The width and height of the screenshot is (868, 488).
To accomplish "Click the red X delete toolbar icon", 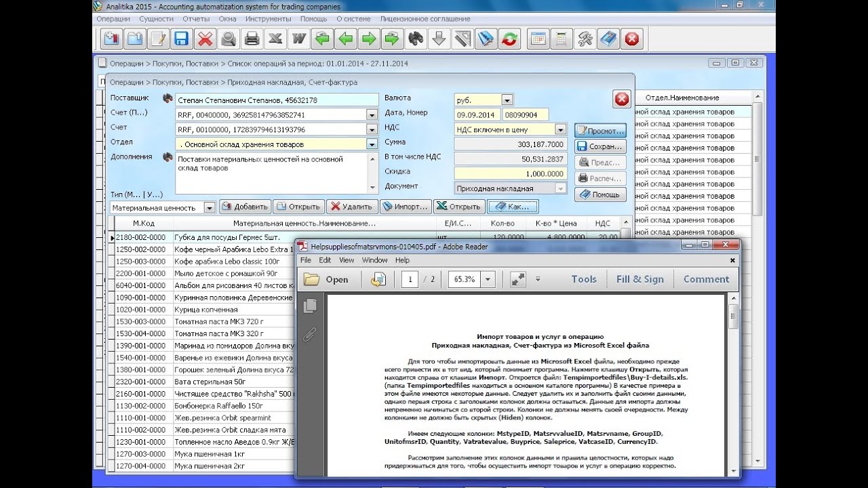I will click(x=205, y=39).
